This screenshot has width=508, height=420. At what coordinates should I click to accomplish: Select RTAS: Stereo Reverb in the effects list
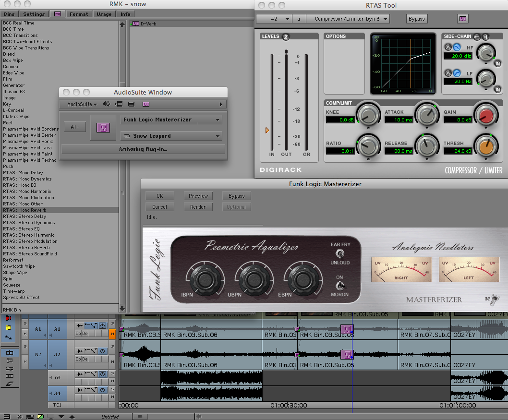click(x=60, y=247)
